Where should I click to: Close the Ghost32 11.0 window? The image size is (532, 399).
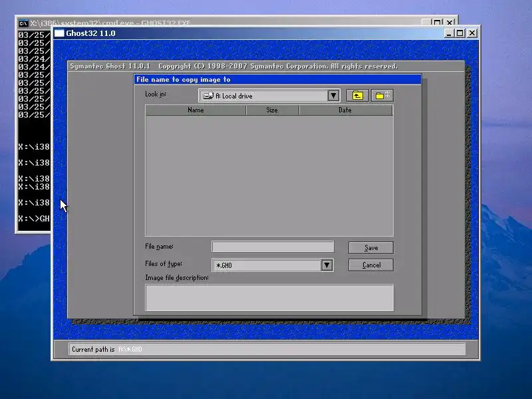pyautogui.click(x=472, y=33)
